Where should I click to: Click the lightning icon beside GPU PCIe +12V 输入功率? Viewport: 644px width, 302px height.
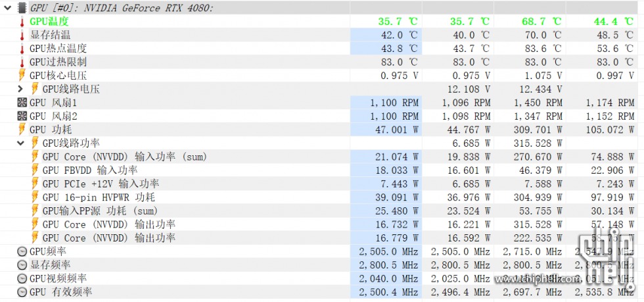tap(35, 184)
